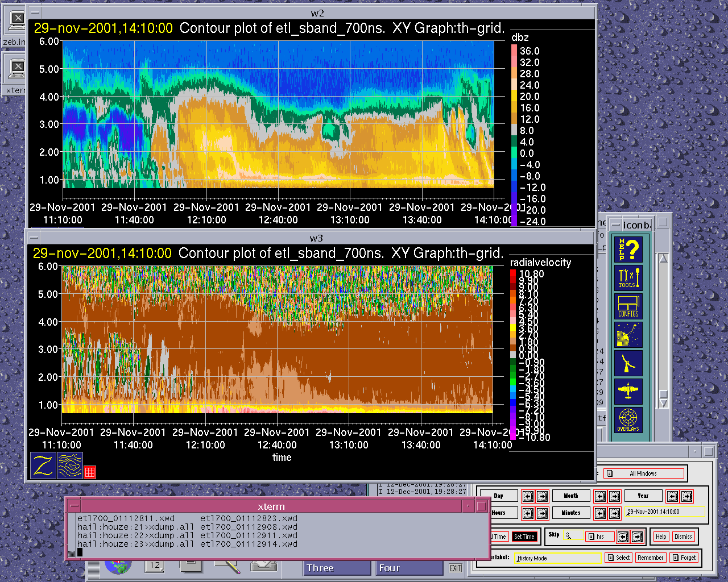Step the Year back with left arrow
This screenshot has height=582, width=728.
click(x=672, y=496)
